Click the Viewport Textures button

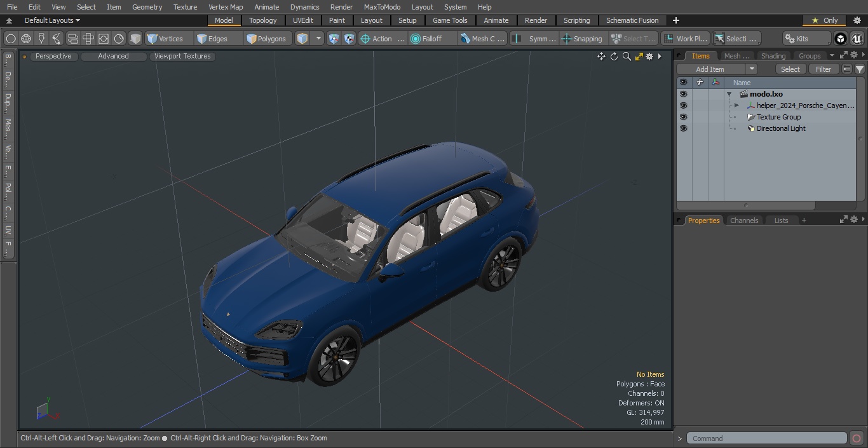pyautogui.click(x=182, y=56)
